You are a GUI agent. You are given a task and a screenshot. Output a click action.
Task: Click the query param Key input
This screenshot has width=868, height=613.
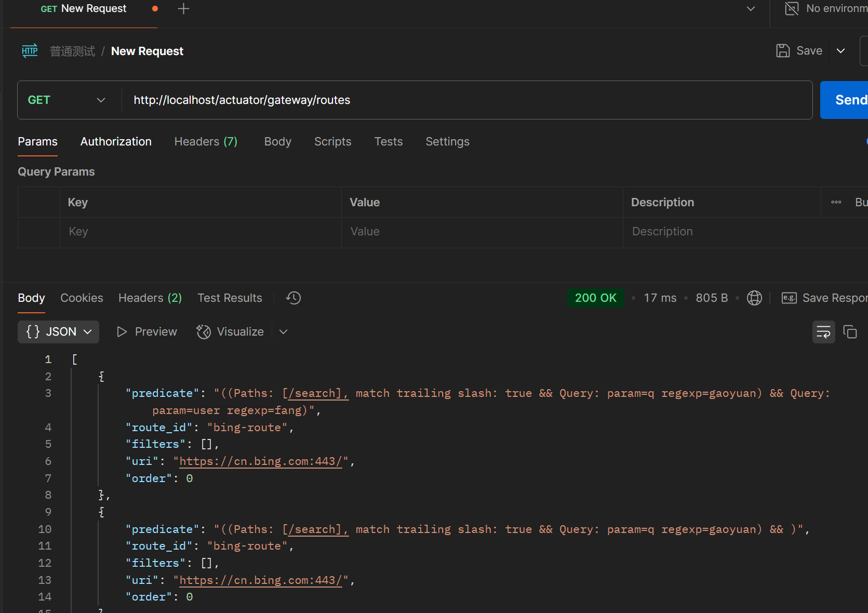[x=201, y=232]
